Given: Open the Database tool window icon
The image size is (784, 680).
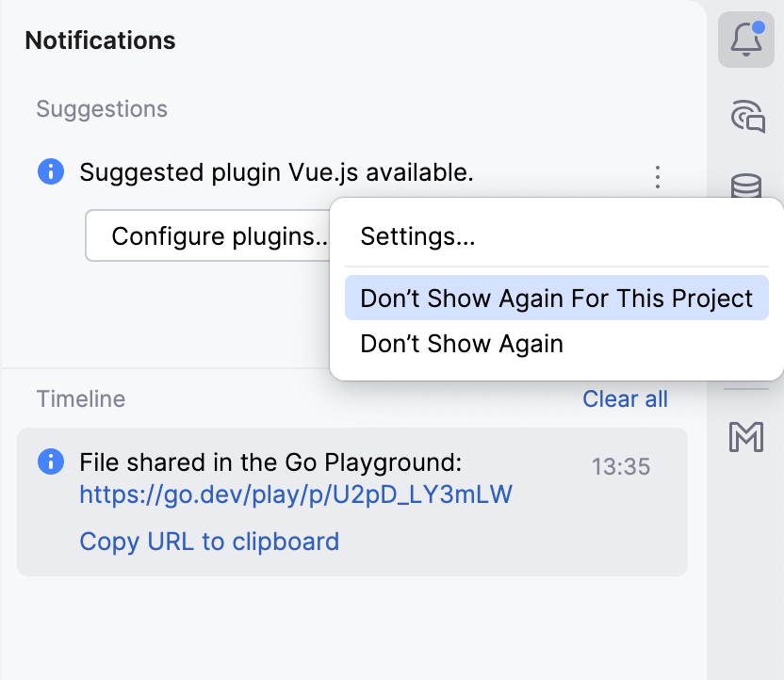Looking at the screenshot, I should 746,185.
